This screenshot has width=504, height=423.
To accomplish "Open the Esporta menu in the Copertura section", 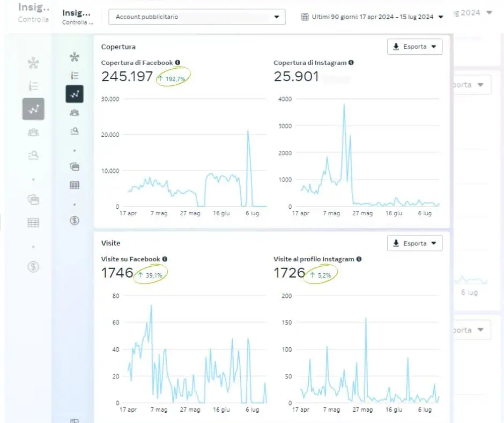I will tap(414, 47).
